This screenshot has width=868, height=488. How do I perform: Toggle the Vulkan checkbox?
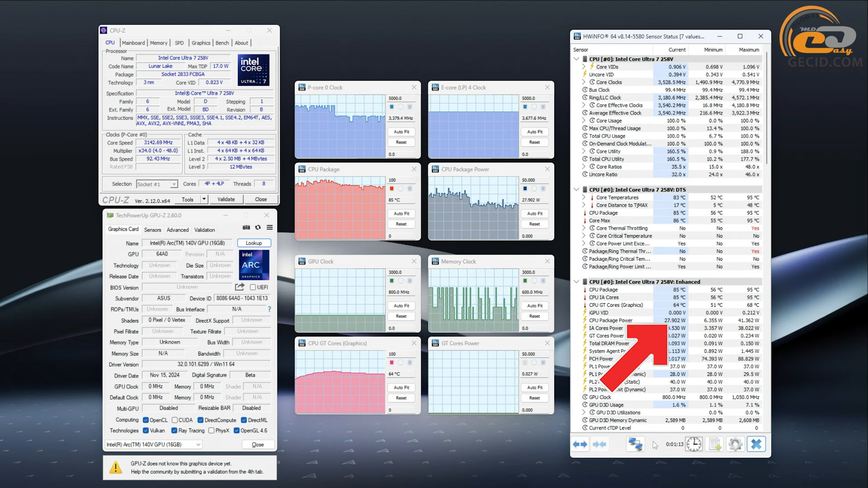pos(146,430)
